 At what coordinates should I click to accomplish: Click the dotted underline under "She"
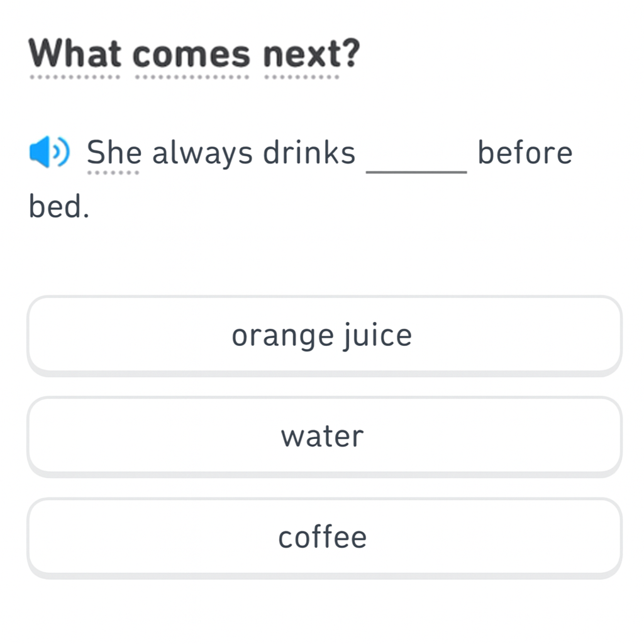tap(113, 172)
